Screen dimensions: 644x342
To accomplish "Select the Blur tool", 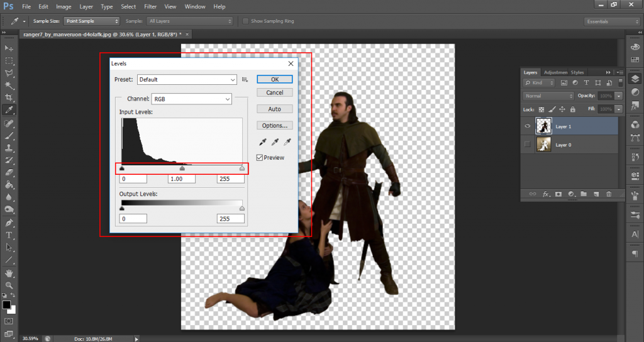I will (9, 197).
